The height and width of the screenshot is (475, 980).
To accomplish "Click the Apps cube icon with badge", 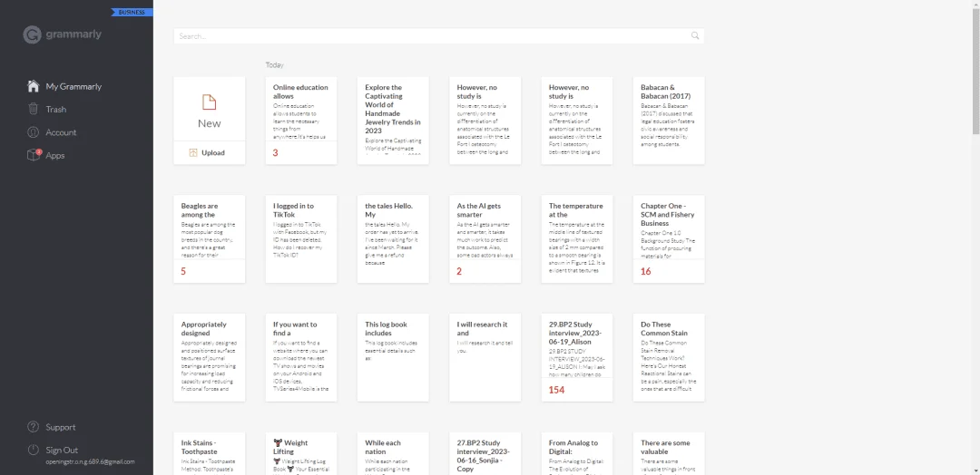I will 34,155.
